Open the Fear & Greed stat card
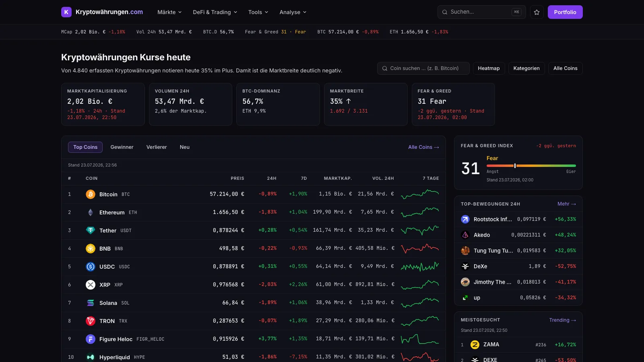The image size is (644, 362). point(453,105)
